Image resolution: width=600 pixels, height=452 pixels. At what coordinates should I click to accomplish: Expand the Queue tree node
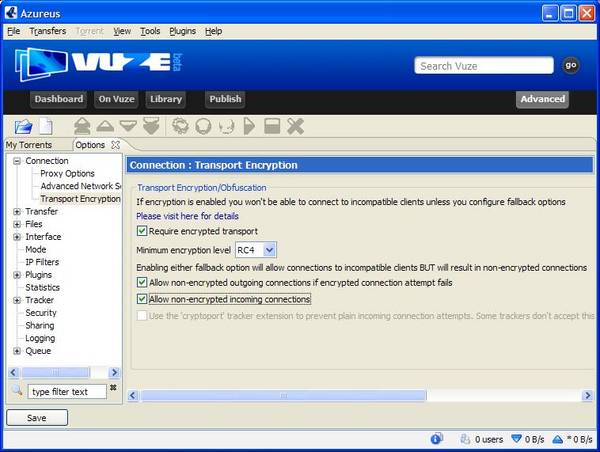pyautogui.click(x=16, y=351)
